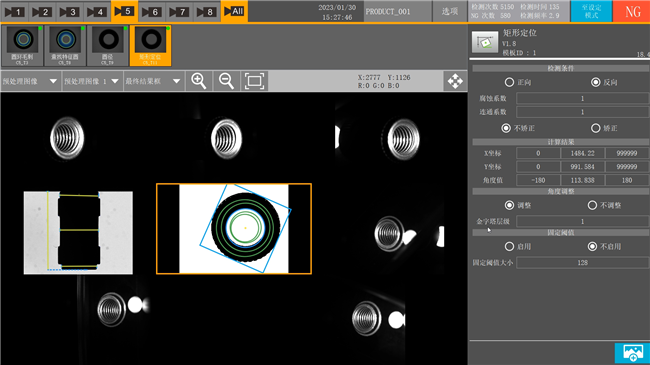Click the red NG status indicator
This screenshot has height=365, width=650.
(x=631, y=11)
